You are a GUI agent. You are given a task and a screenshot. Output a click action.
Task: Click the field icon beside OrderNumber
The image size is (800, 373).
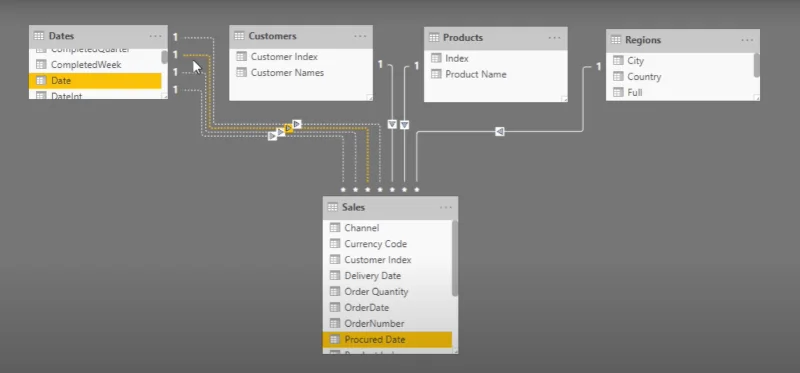(335, 324)
